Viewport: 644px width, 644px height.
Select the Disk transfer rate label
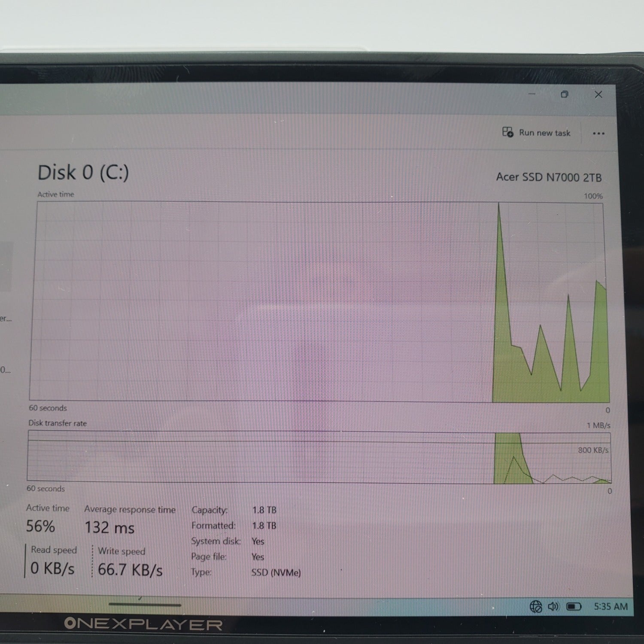coord(58,423)
